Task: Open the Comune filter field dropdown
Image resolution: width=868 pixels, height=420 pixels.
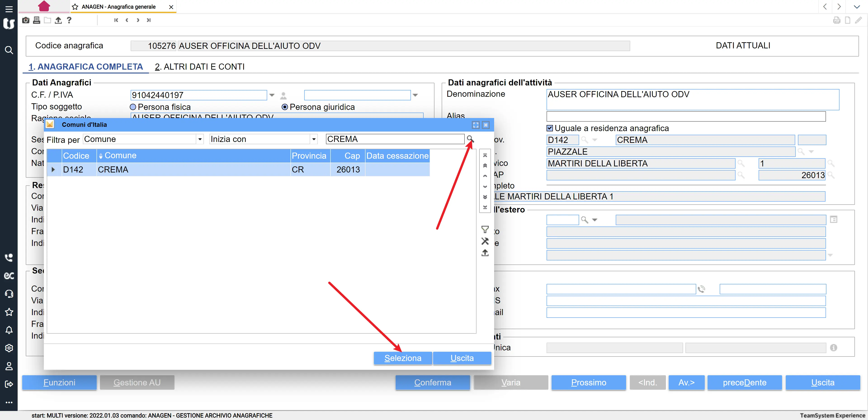Action: (200, 139)
